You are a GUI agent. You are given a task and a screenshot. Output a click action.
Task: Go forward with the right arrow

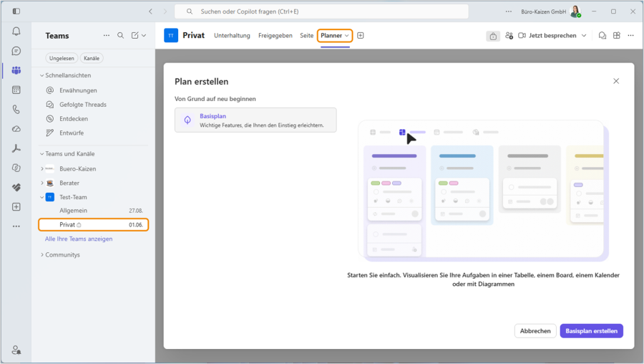tap(165, 11)
